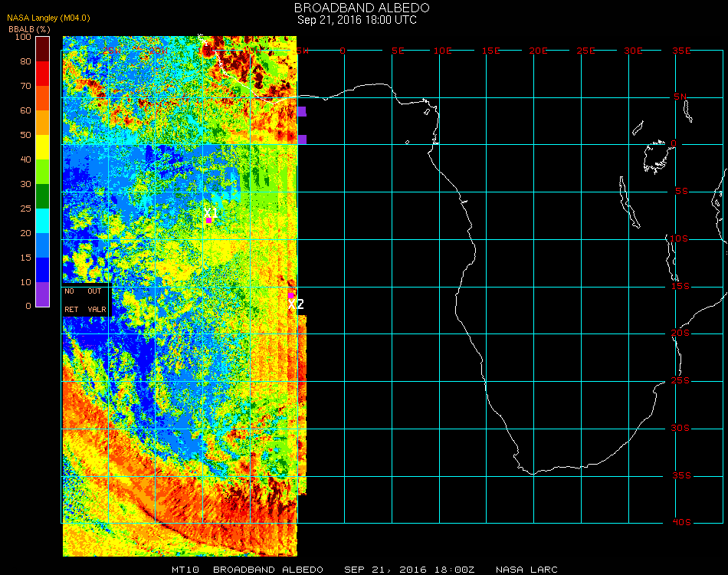Click the bright red 70–80% legend swatch
The height and width of the screenshot is (575, 728).
click(43, 74)
